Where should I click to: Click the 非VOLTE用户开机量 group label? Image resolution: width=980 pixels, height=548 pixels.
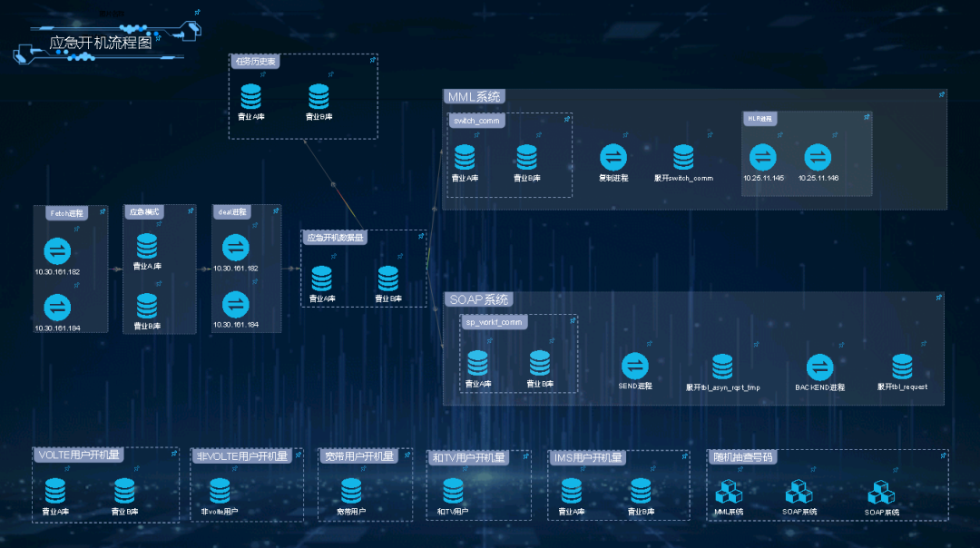[242, 456]
